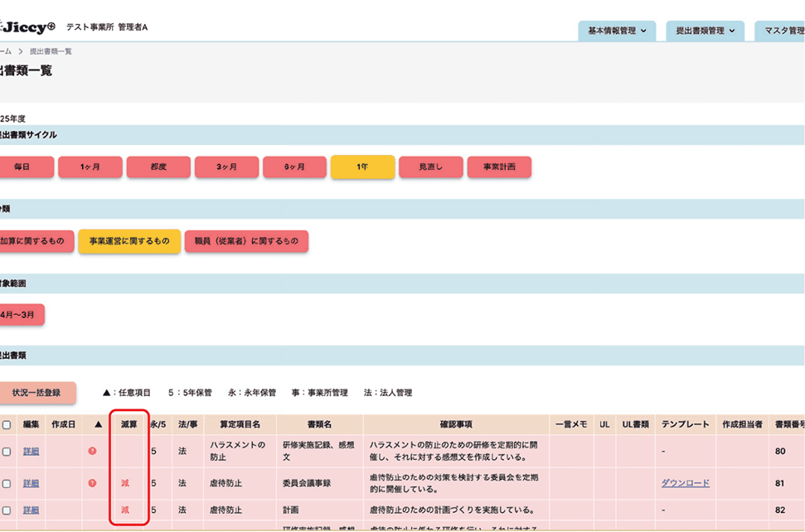Click the 書類名 column header
This screenshot has height=532, width=805.
pyautogui.click(x=321, y=423)
